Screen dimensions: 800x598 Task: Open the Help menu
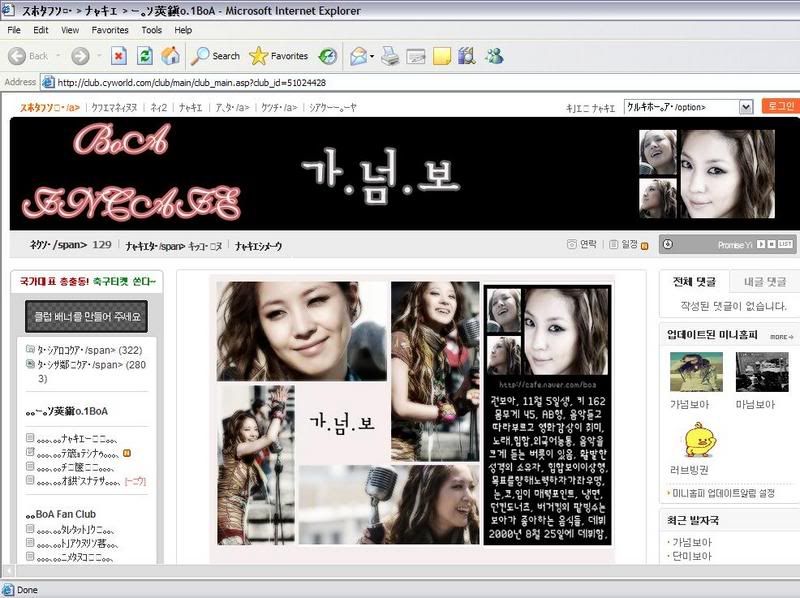point(183,30)
